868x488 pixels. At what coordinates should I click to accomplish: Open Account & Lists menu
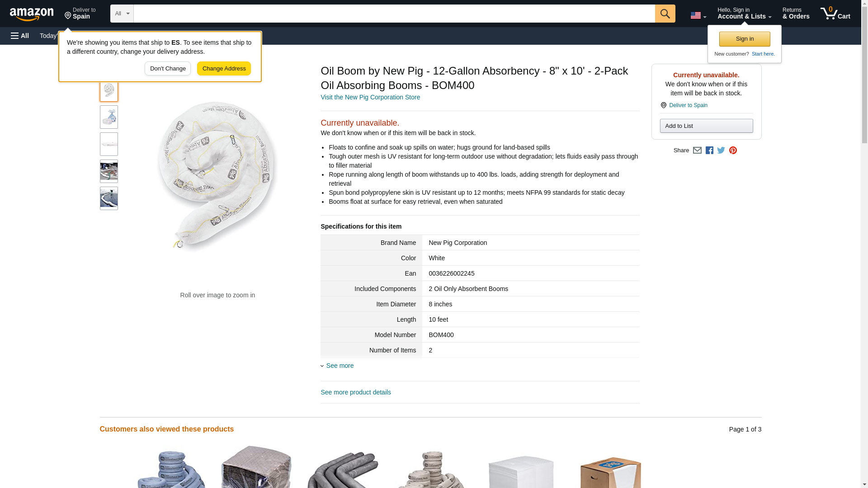tap(744, 13)
